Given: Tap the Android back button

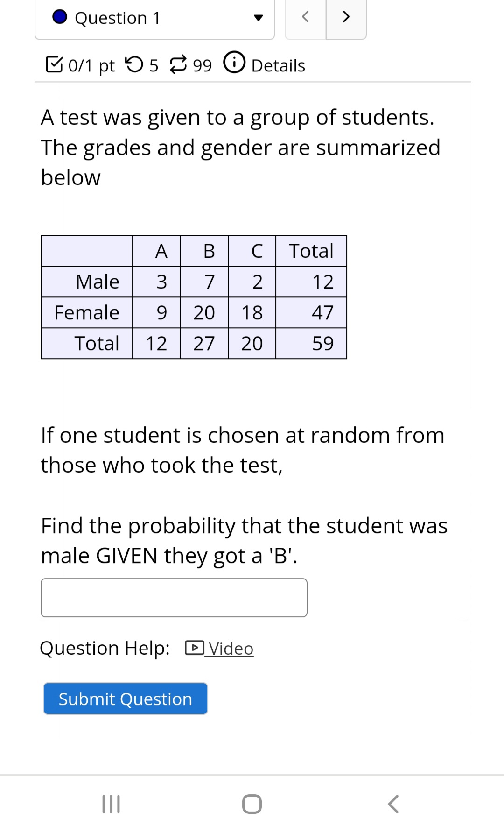Looking at the screenshot, I should pyautogui.click(x=392, y=803).
